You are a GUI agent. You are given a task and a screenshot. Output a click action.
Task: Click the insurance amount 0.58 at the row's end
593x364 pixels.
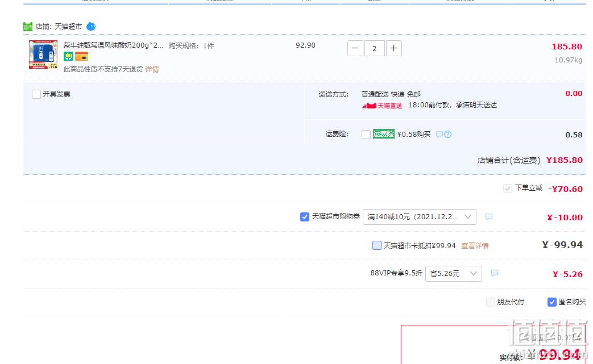coord(574,135)
